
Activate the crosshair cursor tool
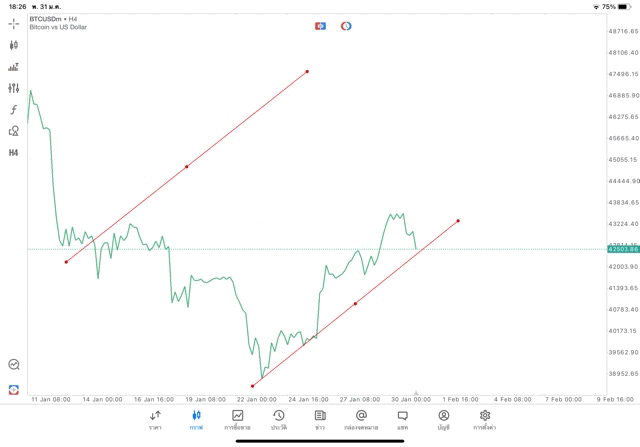tap(14, 23)
